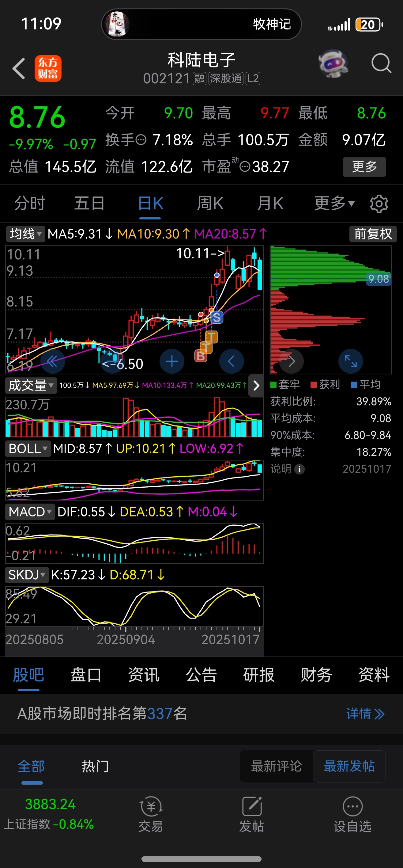Tap the 上证指数 3883.24 ticker

click(49, 814)
